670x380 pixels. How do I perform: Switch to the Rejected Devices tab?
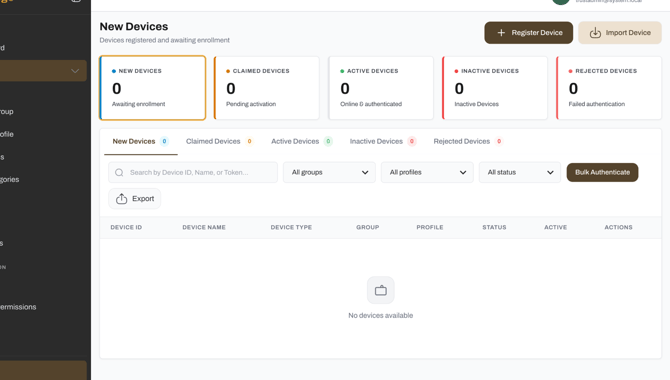[468, 141]
